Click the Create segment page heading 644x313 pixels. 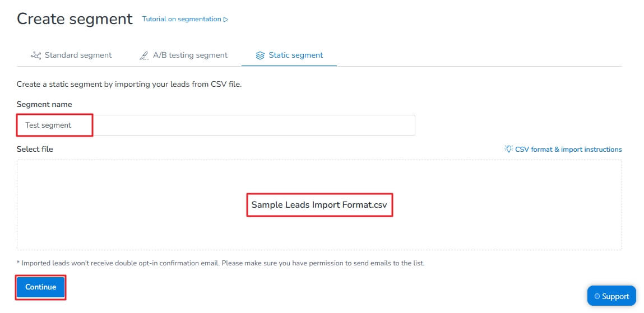point(75,19)
